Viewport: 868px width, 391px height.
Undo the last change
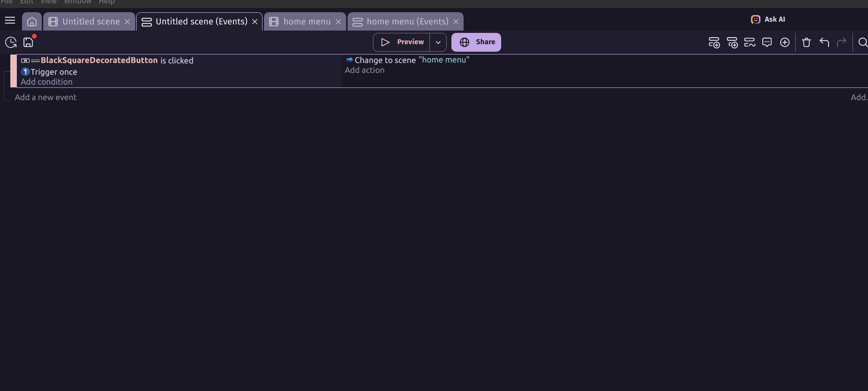click(x=824, y=42)
